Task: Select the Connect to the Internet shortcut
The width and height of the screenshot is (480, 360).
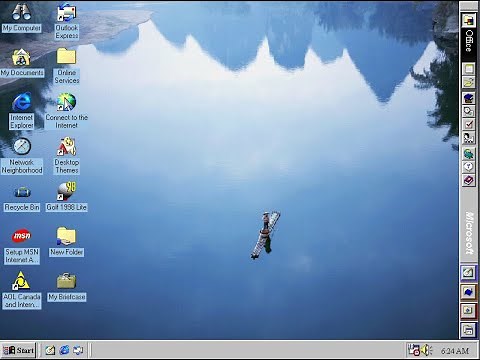Action: click(67, 111)
